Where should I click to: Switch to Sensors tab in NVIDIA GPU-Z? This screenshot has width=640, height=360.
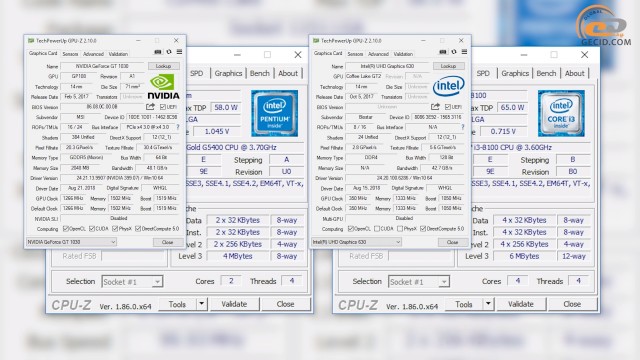click(x=70, y=54)
